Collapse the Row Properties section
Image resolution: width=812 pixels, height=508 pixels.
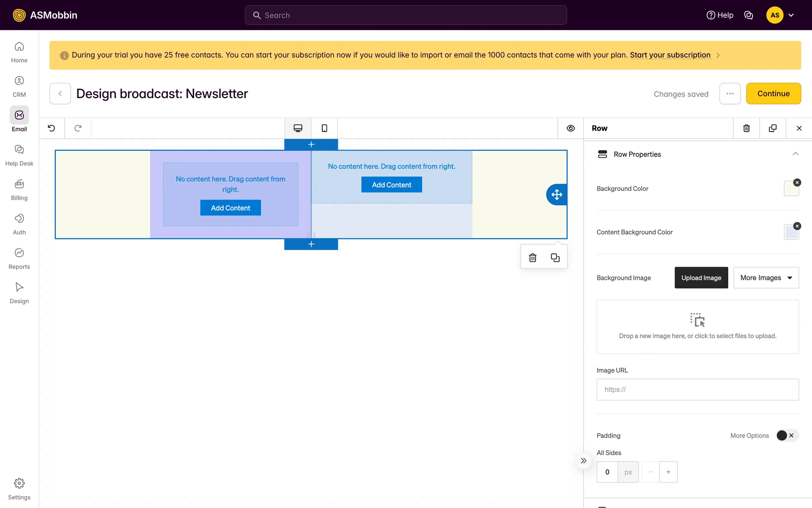click(795, 154)
